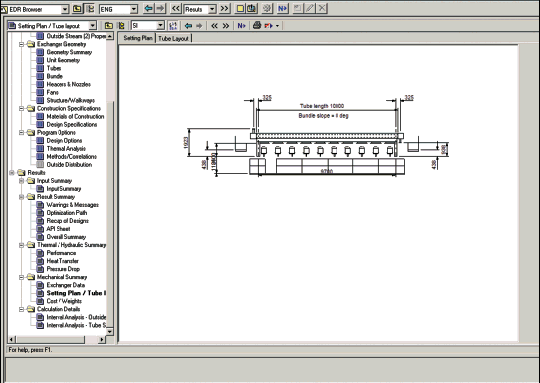Click the gear icon in the top toolbar
Viewport: 540px width, 383px height.
point(266,9)
